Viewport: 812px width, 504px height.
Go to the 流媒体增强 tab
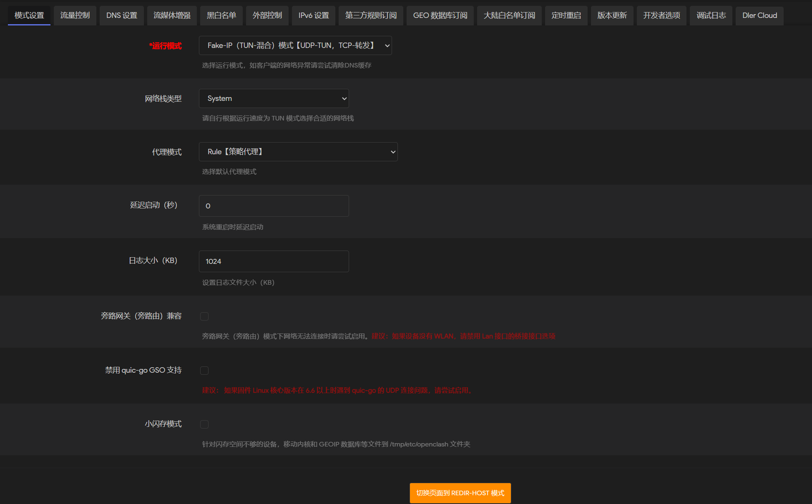point(172,15)
